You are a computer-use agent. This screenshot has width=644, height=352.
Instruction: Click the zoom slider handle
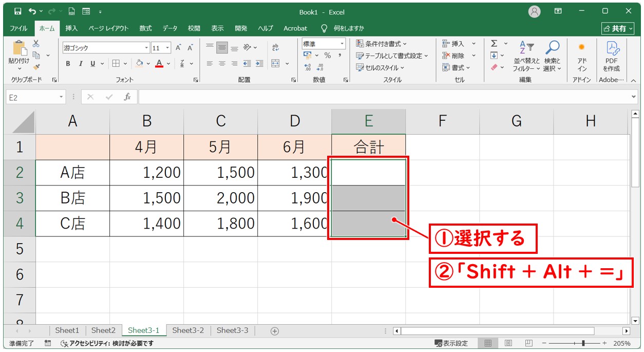582,343
